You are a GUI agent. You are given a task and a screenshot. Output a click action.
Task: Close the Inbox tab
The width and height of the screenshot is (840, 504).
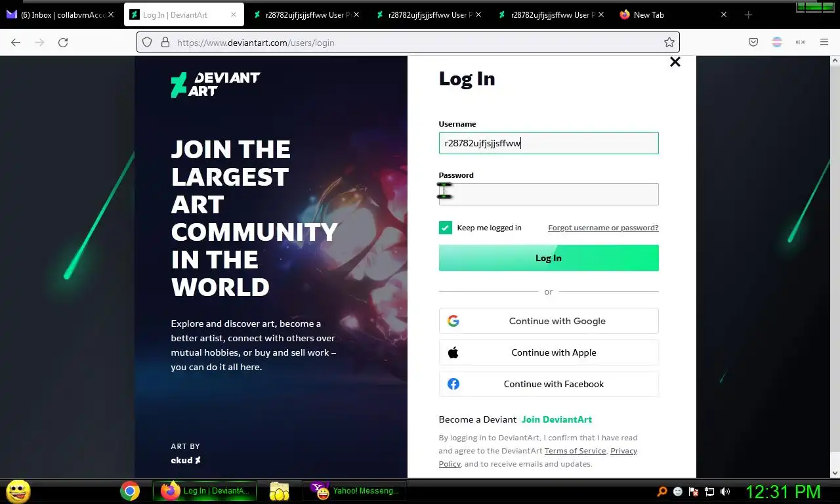pyautogui.click(x=110, y=14)
